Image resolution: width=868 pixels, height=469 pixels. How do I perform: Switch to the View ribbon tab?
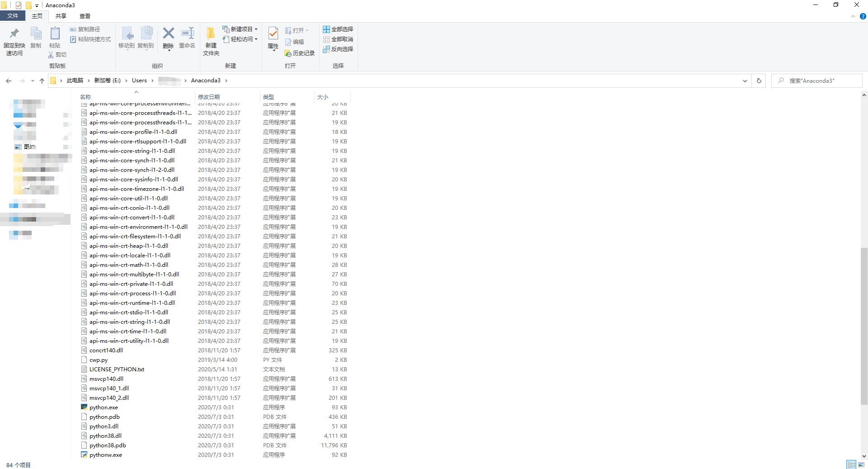[85, 16]
